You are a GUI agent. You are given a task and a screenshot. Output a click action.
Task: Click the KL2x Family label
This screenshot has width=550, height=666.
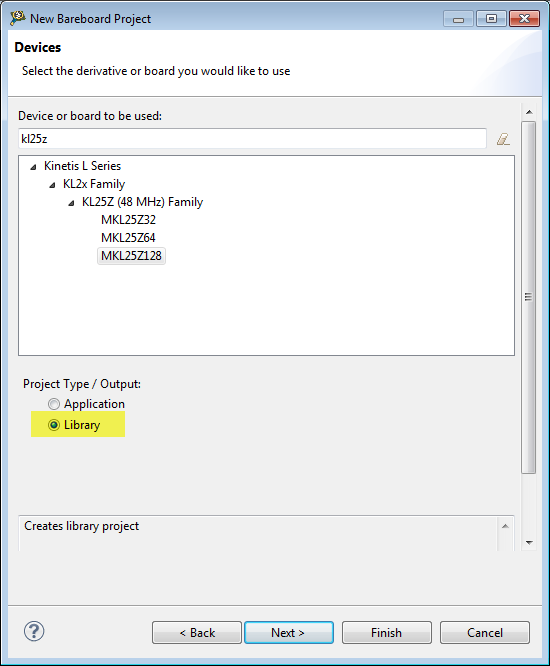coord(94,184)
